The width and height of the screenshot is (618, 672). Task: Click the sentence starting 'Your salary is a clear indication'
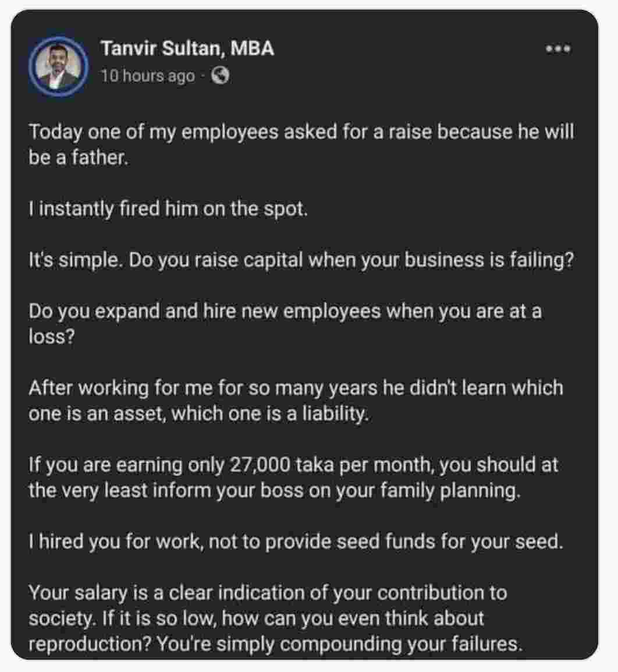(267, 593)
